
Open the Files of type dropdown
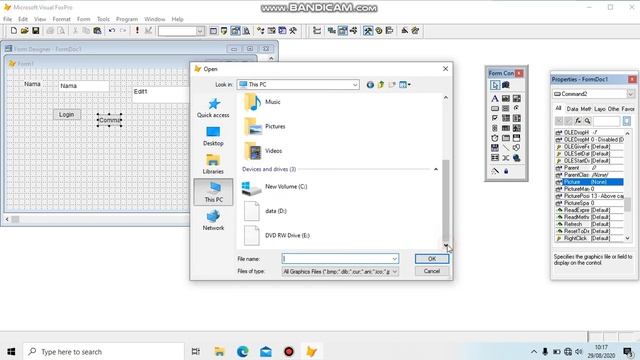395,271
